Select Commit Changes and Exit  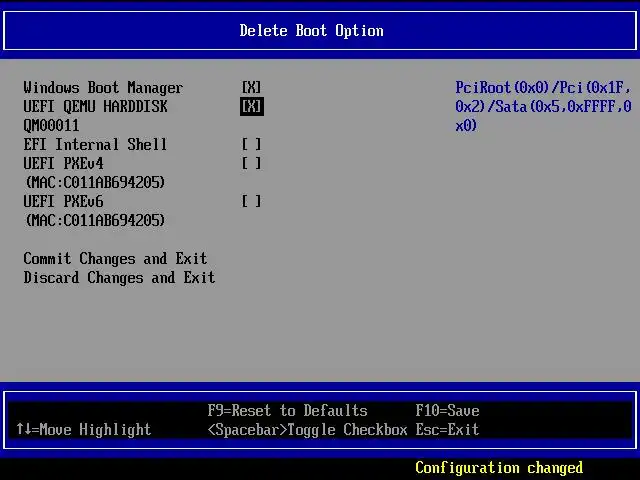(115, 259)
